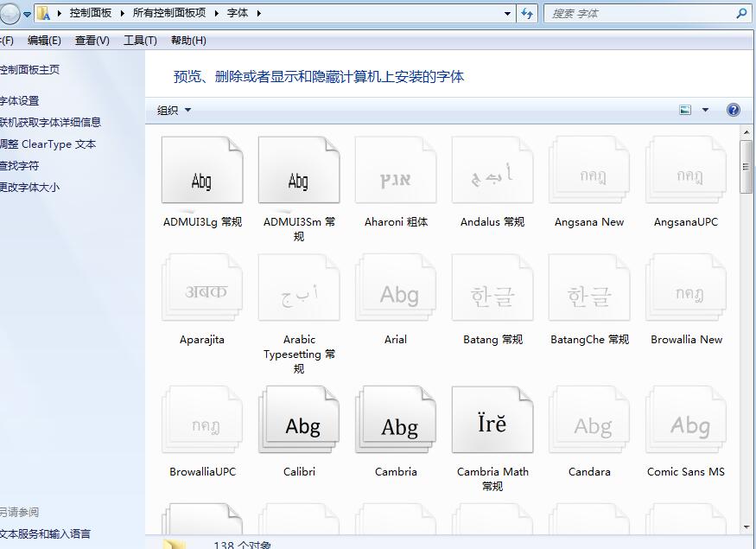Select the Aparajita font thumbnail
This screenshot has height=549, width=756.
click(x=202, y=292)
